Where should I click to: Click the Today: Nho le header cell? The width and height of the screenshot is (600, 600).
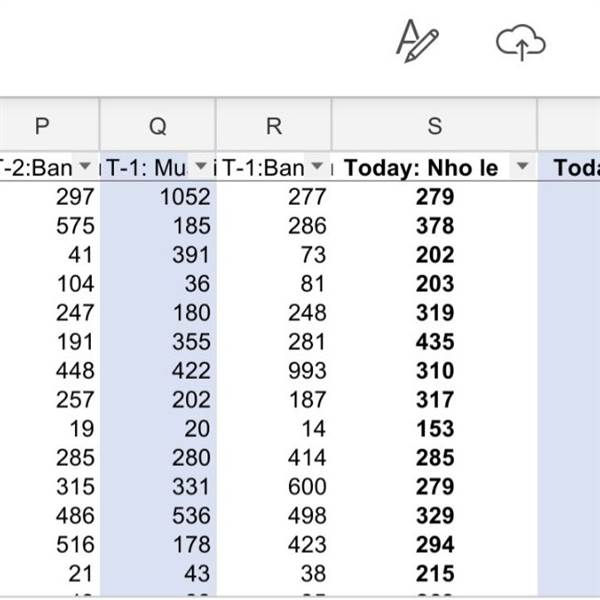(420, 167)
